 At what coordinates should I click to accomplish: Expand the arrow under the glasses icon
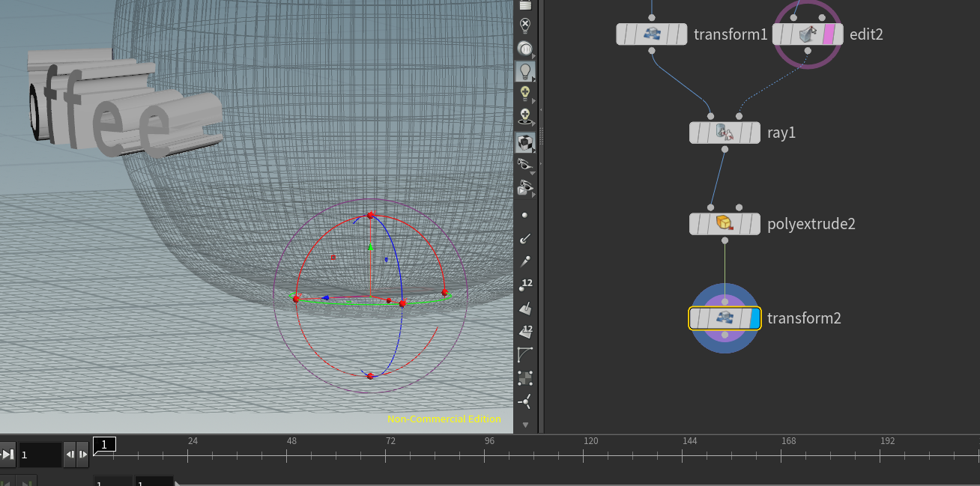click(532, 174)
